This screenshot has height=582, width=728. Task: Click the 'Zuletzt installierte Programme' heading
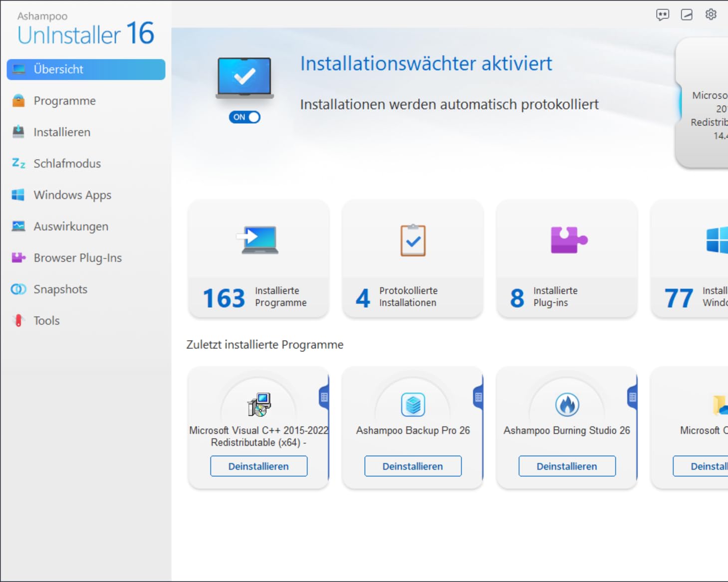265,345
